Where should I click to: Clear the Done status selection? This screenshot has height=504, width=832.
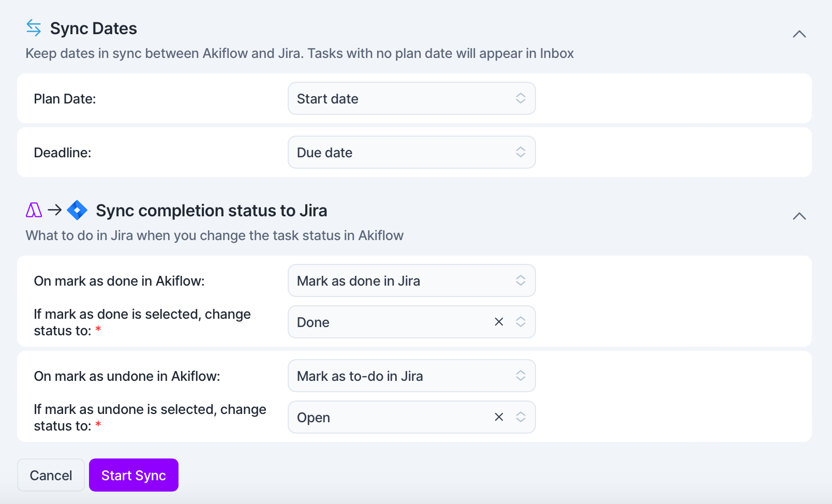click(x=499, y=322)
